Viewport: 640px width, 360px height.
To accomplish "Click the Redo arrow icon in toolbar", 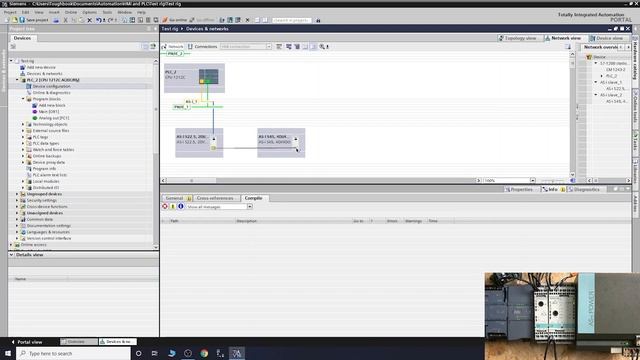I will (x=111, y=20).
